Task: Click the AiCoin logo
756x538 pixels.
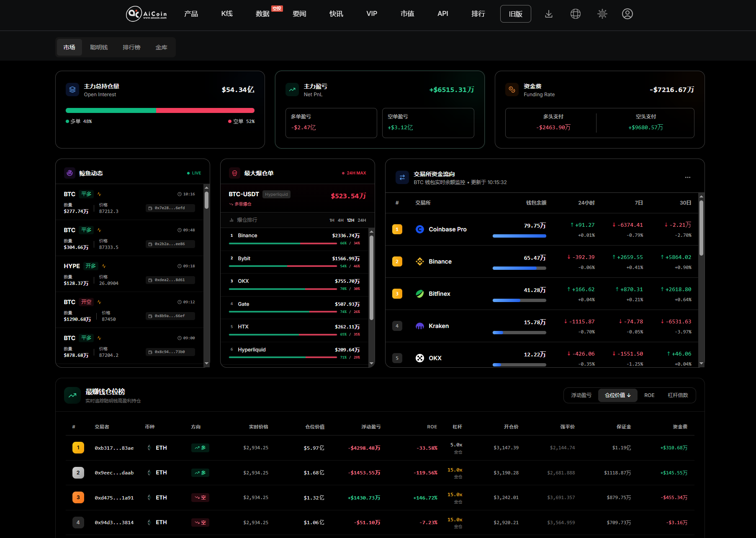Action: point(147,14)
